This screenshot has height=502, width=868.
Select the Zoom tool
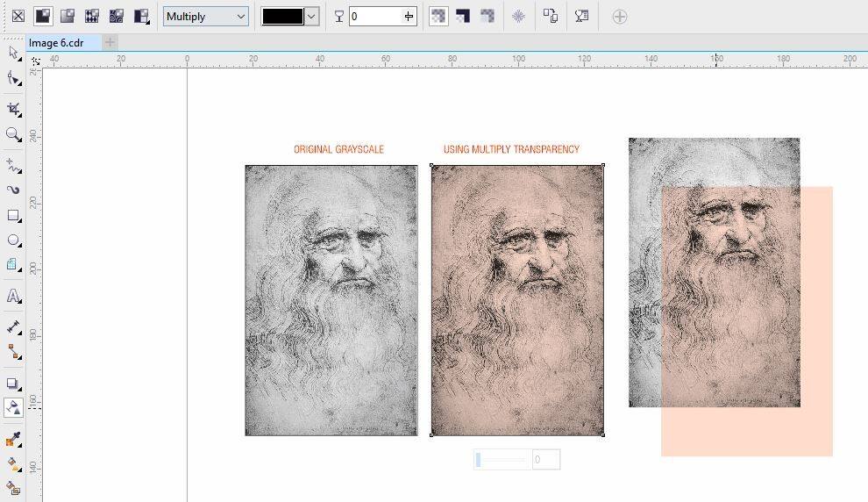tap(14, 134)
